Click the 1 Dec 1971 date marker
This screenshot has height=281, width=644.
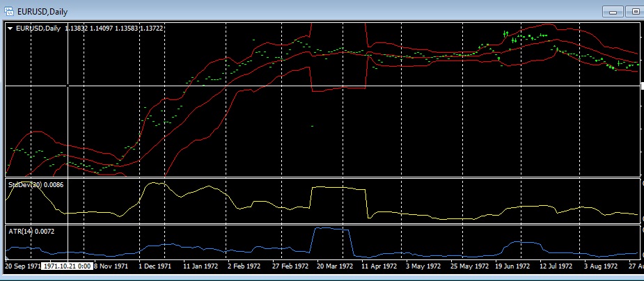(155, 266)
